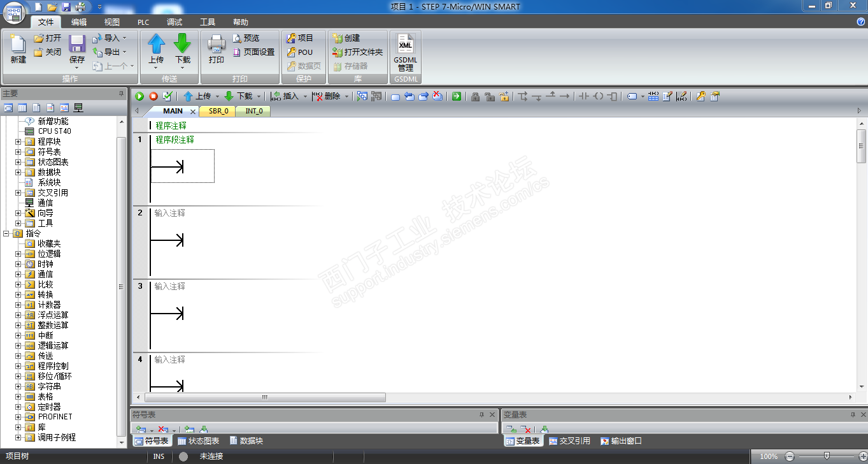Close the 符号表 panel
Screen dimensions: 868x464
pyautogui.click(x=492, y=415)
